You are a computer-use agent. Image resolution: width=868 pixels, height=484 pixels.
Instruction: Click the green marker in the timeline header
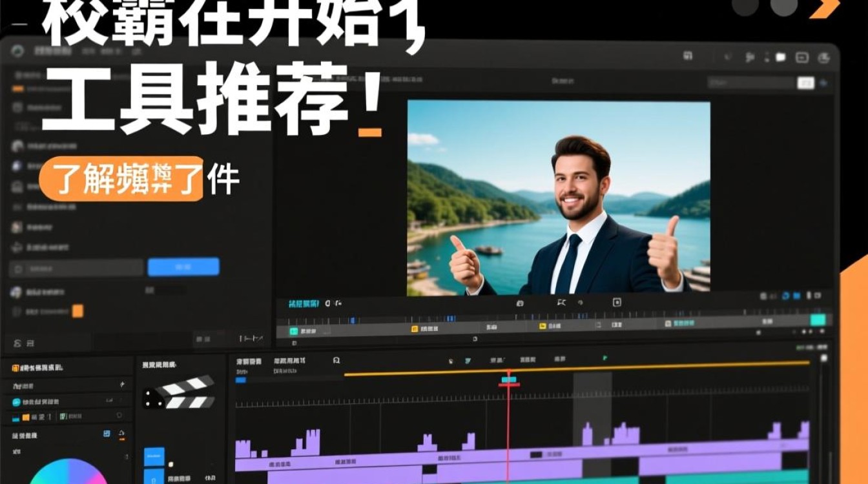[605, 358]
